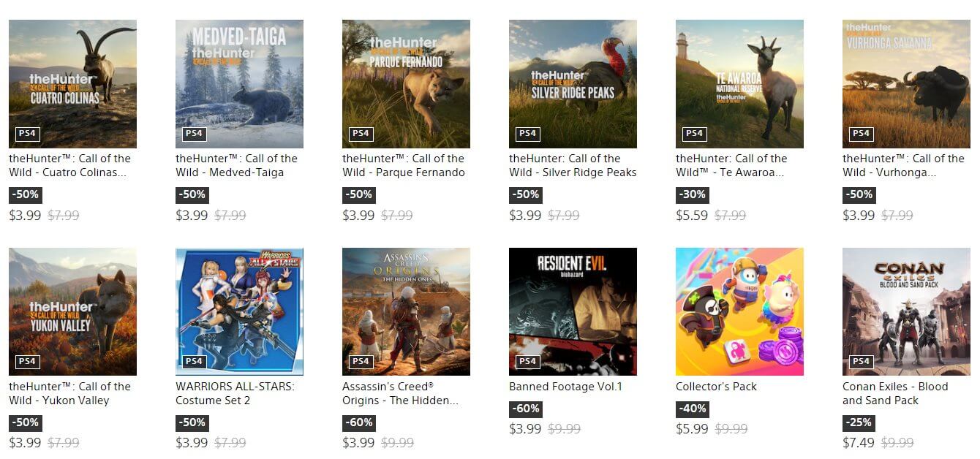Open the WARRIORS ALL-STARS cover thumbnail
The height and width of the screenshot is (459, 980).
[239, 311]
